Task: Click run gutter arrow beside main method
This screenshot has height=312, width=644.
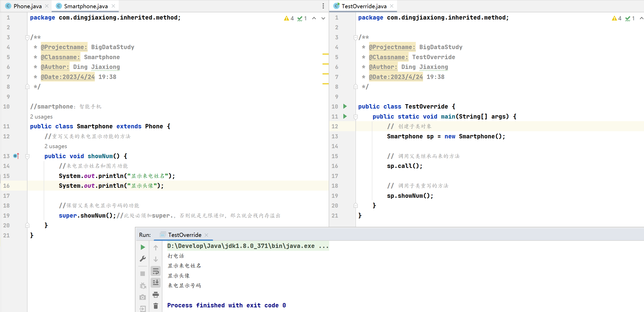Action: point(345,116)
